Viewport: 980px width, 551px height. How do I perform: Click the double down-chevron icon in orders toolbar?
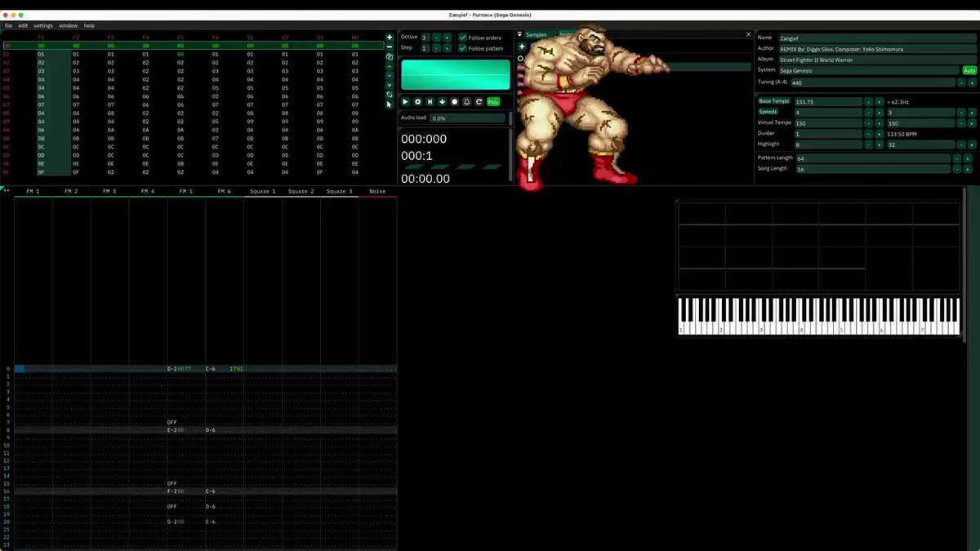389,85
